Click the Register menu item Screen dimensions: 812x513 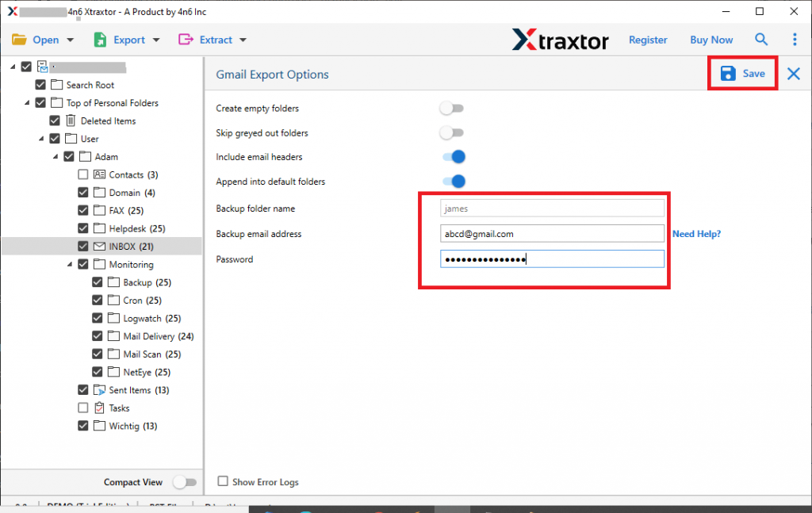648,39
